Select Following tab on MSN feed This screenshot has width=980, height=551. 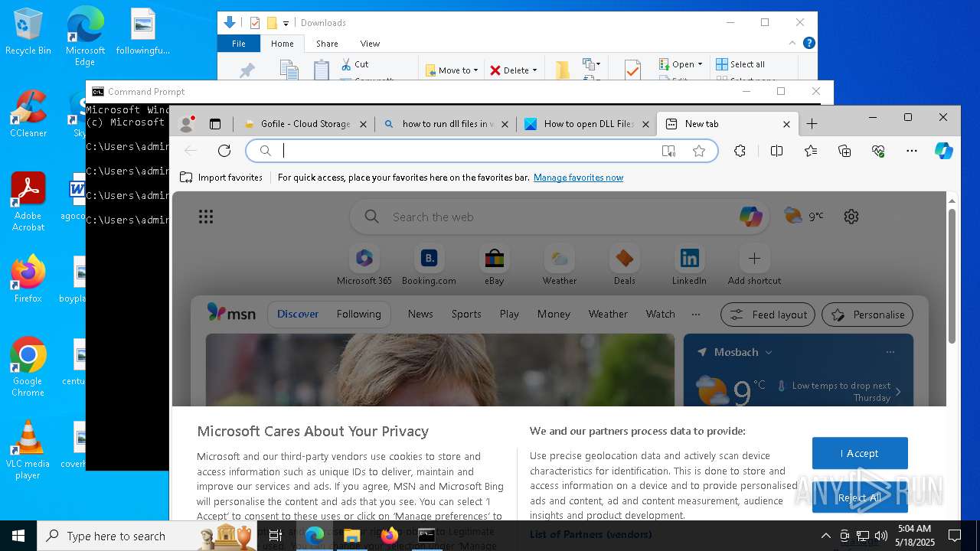pos(358,314)
